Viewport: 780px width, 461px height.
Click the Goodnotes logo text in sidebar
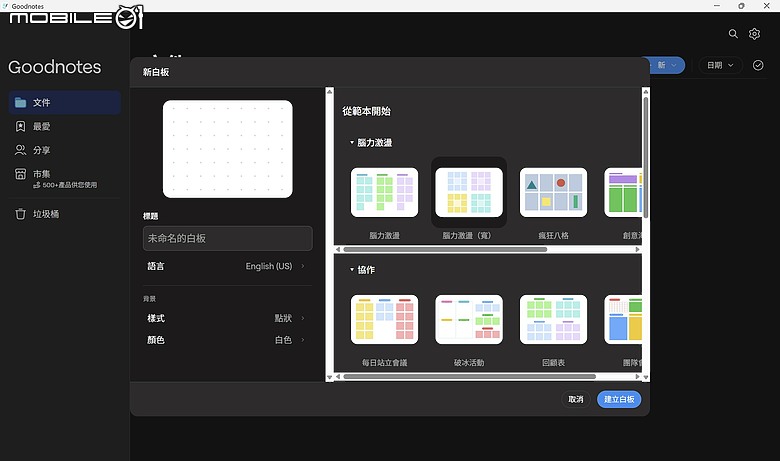click(x=55, y=67)
